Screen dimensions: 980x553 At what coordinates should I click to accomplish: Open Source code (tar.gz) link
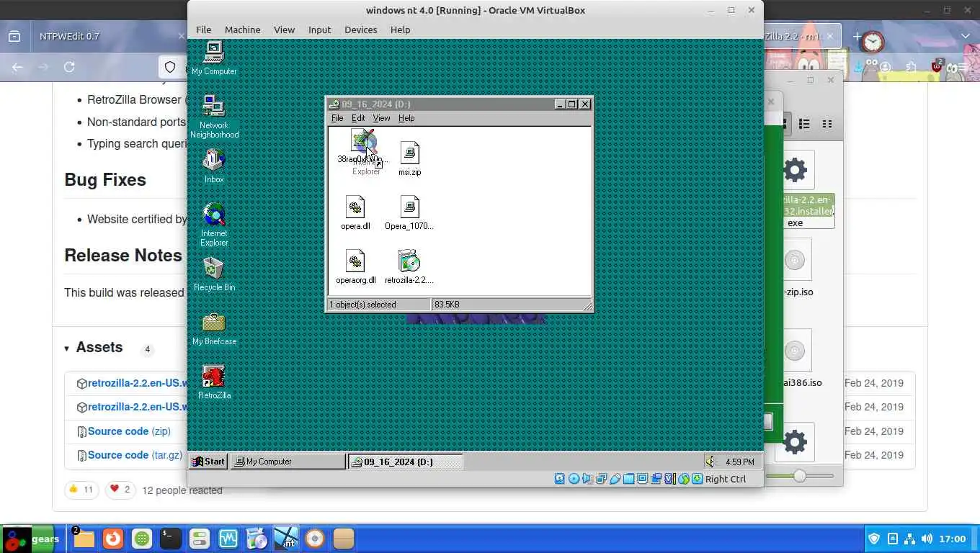click(135, 455)
